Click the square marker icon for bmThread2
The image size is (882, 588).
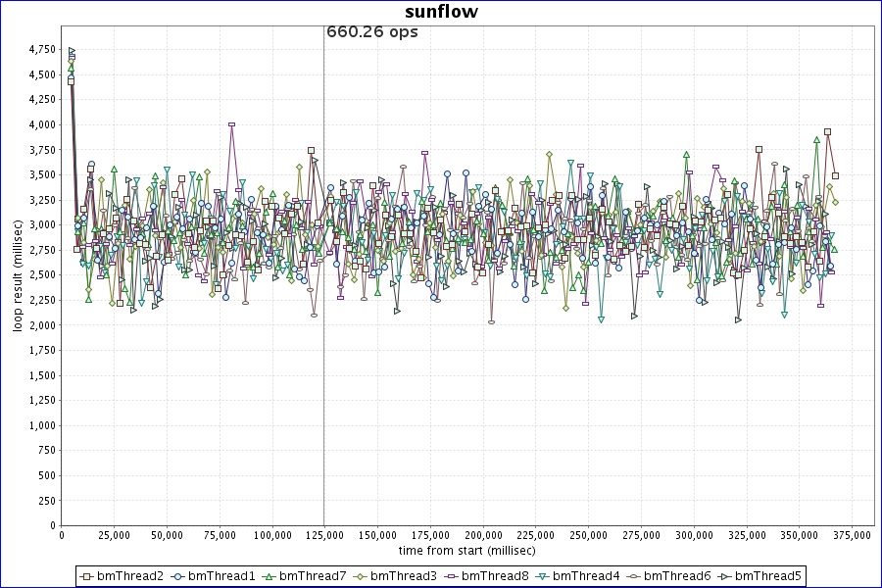point(86,576)
